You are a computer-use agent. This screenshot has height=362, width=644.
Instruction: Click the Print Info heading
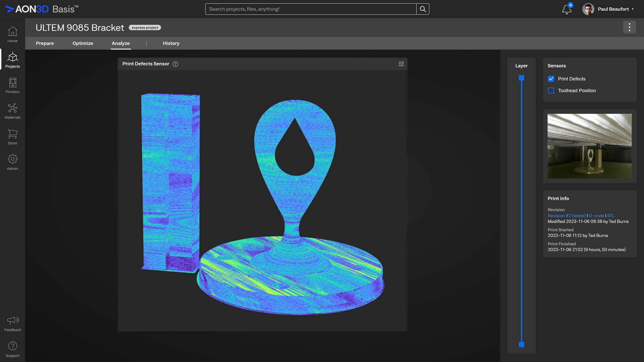[558, 198]
